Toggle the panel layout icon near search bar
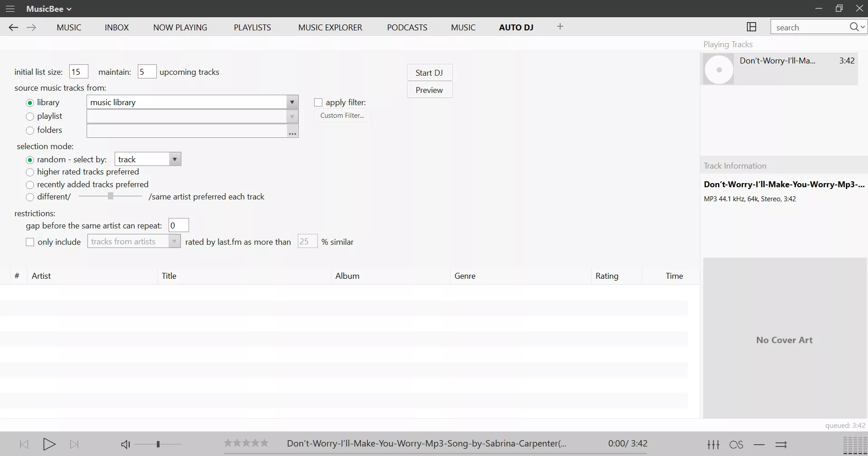 pyautogui.click(x=752, y=27)
